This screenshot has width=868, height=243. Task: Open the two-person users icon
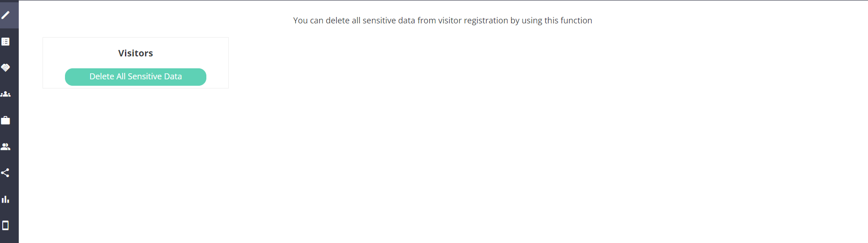click(x=5, y=147)
